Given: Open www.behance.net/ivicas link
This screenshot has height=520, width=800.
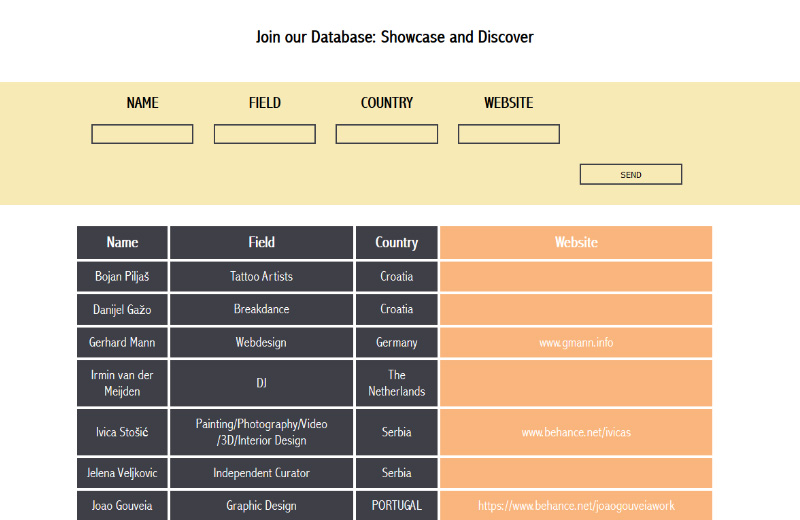Looking at the screenshot, I should [x=576, y=432].
